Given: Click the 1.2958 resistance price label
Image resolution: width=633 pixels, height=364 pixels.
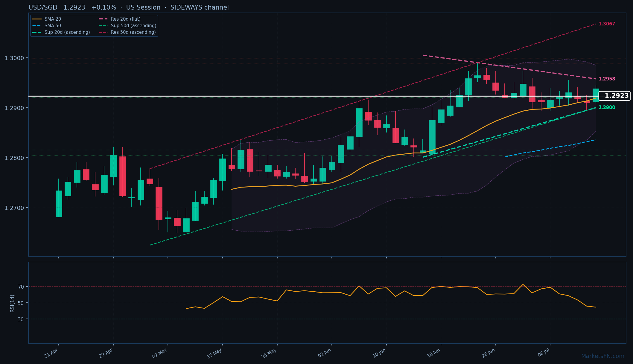Looking at the screenshot, I should [607, 79].
